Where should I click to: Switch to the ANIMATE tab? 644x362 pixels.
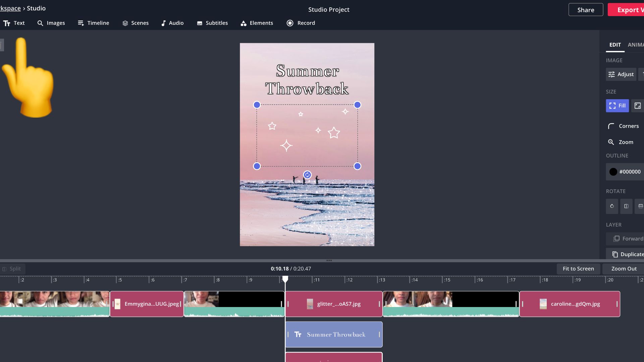(636, 45)
